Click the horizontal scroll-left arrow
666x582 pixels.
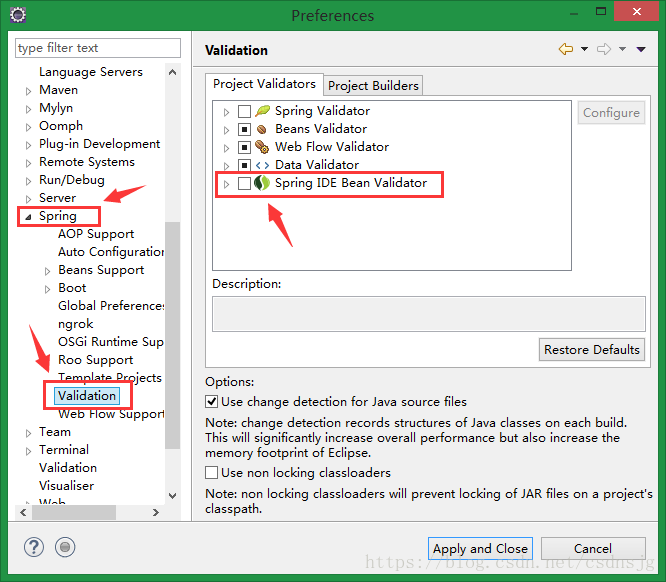[x=23, y=512]
